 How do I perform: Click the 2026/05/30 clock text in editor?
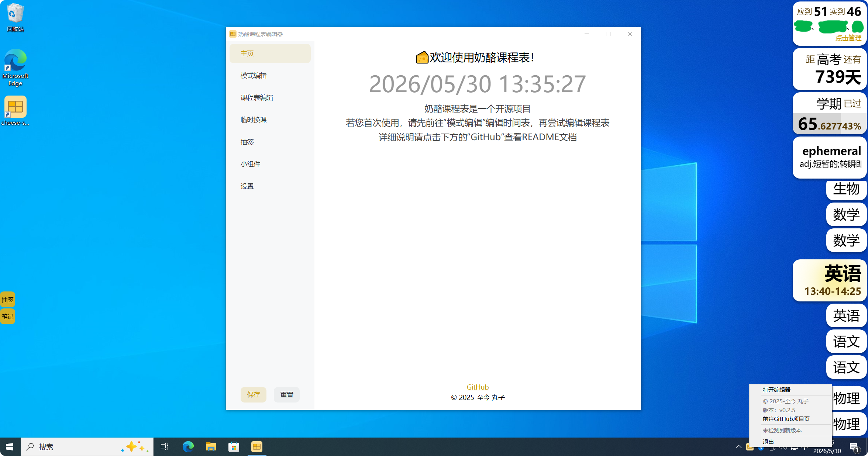(x=478, y=84)
